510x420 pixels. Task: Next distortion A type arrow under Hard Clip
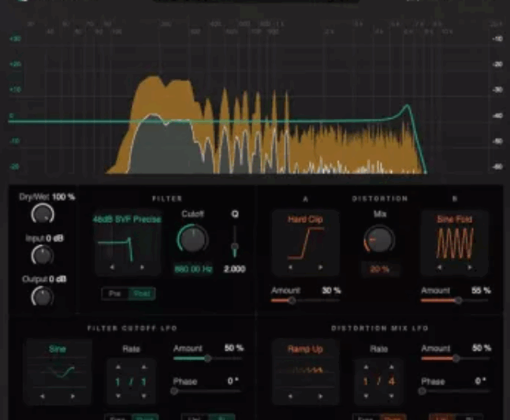[x=320, y=267]
